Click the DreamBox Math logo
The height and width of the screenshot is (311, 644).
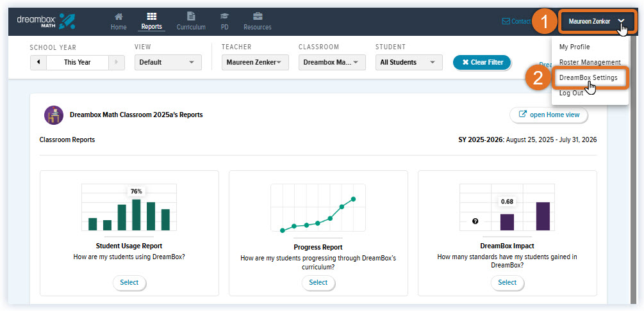point(45,21)
